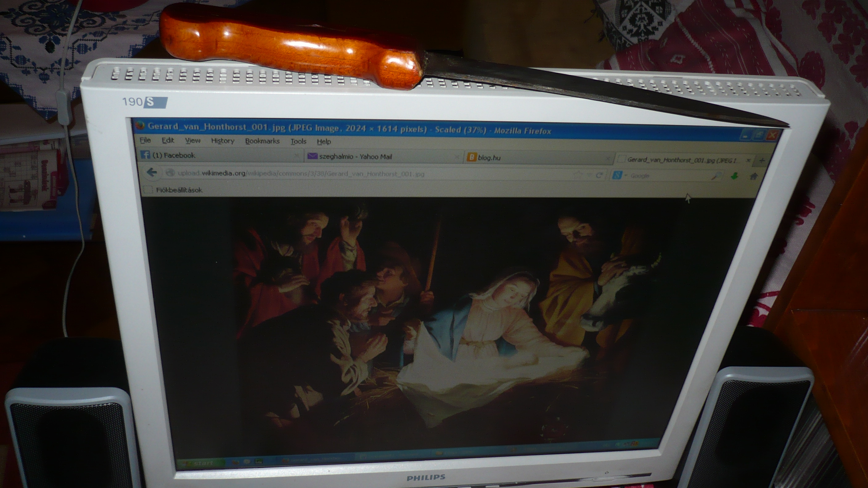Open Downloads via the green arrow icon
Screen dimensions: 868x488
pos(735,176)
